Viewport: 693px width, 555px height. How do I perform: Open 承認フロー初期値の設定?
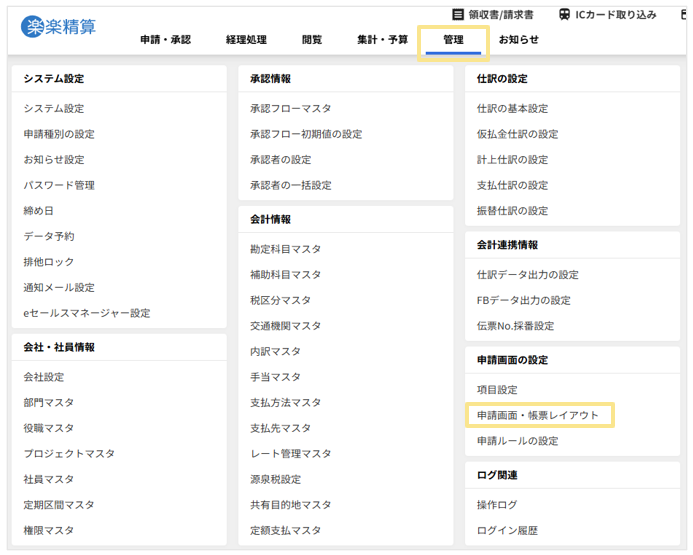(x=306, y=134)
